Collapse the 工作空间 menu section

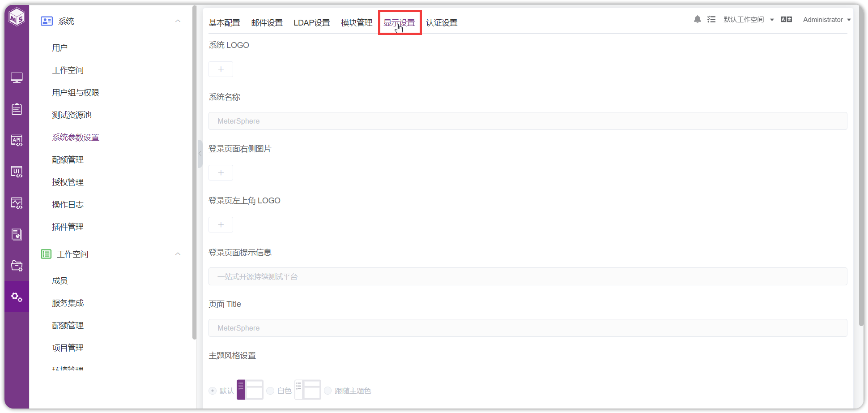(178, 254)
